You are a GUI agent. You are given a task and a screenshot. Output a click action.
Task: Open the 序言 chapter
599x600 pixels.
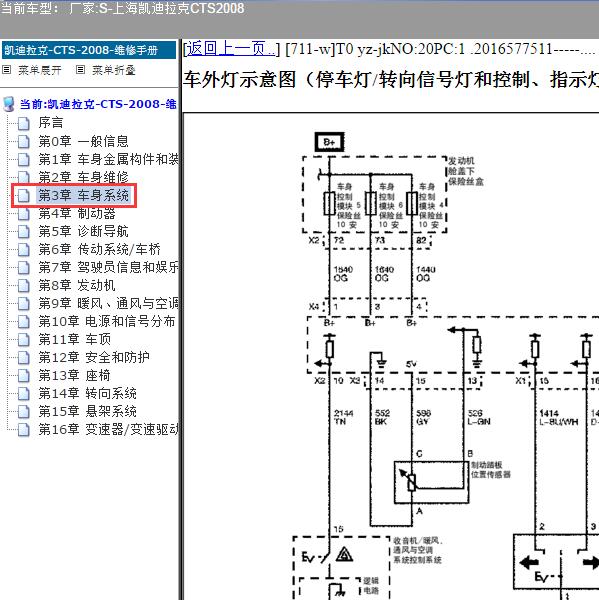click(x=51, y=123)
